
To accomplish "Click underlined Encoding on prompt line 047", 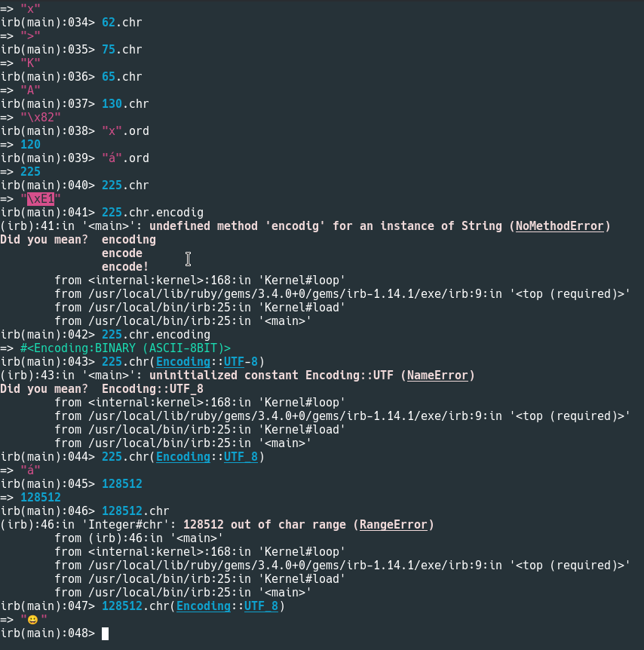I will (204, 606).
